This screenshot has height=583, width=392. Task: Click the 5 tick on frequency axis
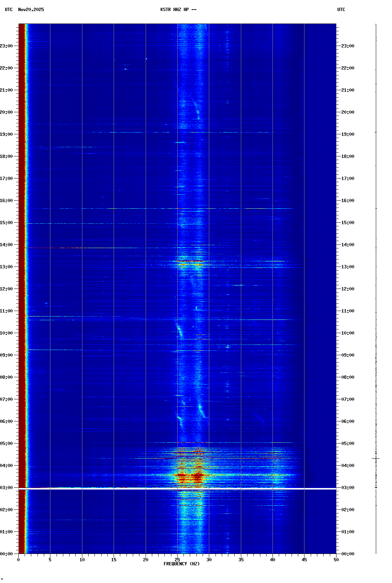(x=50, y=560)
